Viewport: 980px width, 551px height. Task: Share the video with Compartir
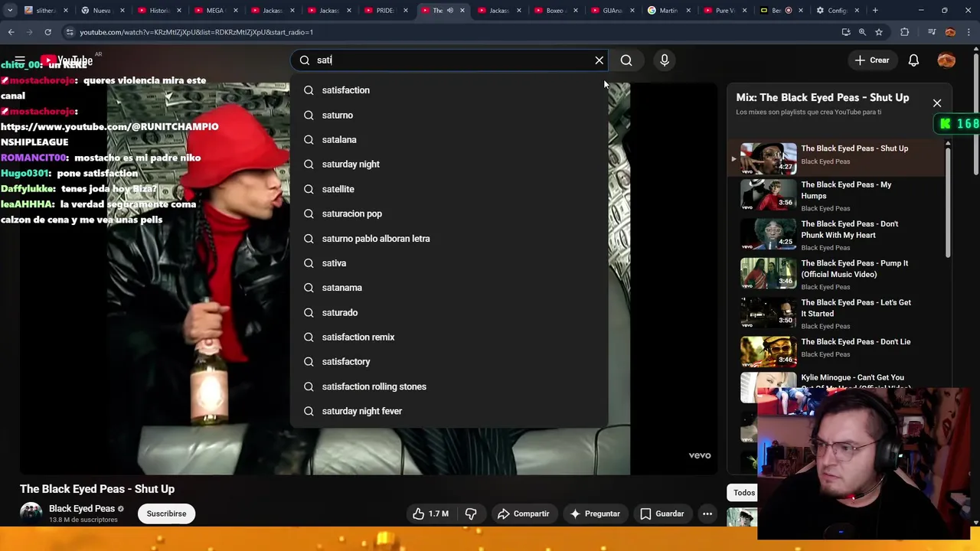click(x=524, y=514)
